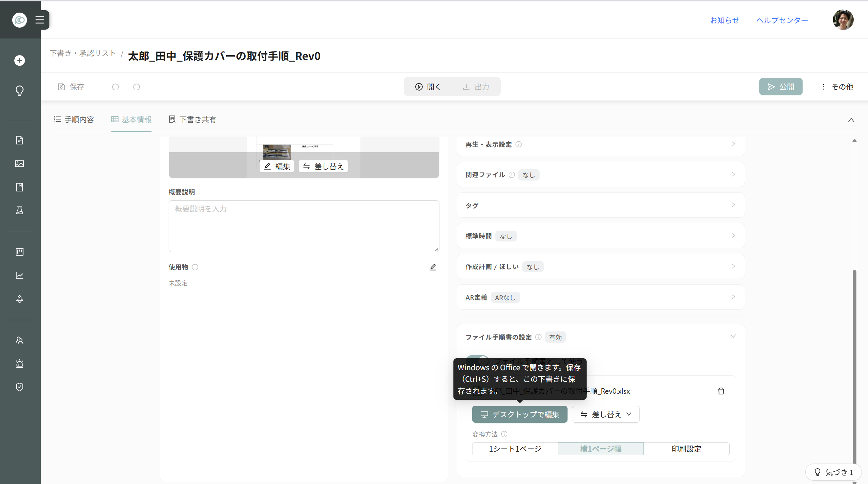Click デスクトップで編集 button

click(520, 414)
